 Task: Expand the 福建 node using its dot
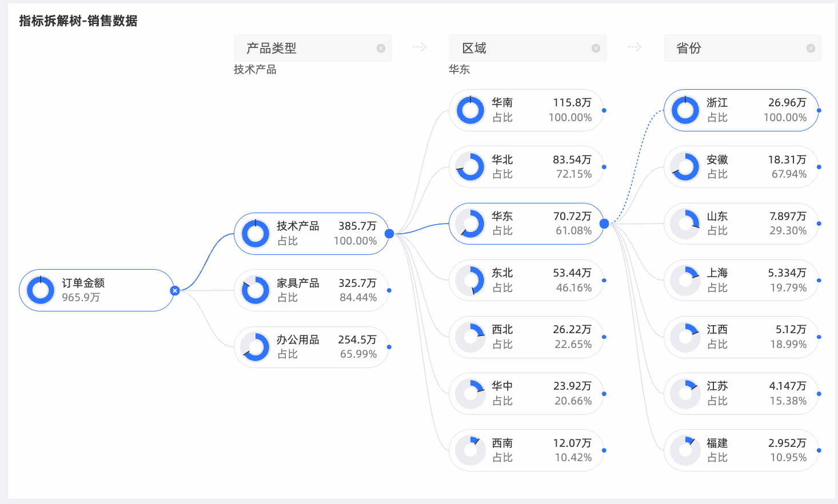coord(819,450)
